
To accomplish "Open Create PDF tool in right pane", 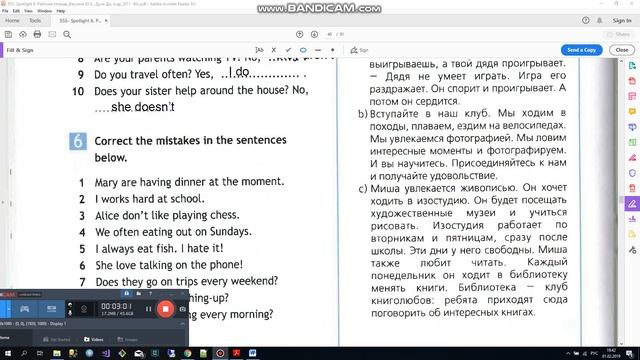I will (x=632, y=81).
